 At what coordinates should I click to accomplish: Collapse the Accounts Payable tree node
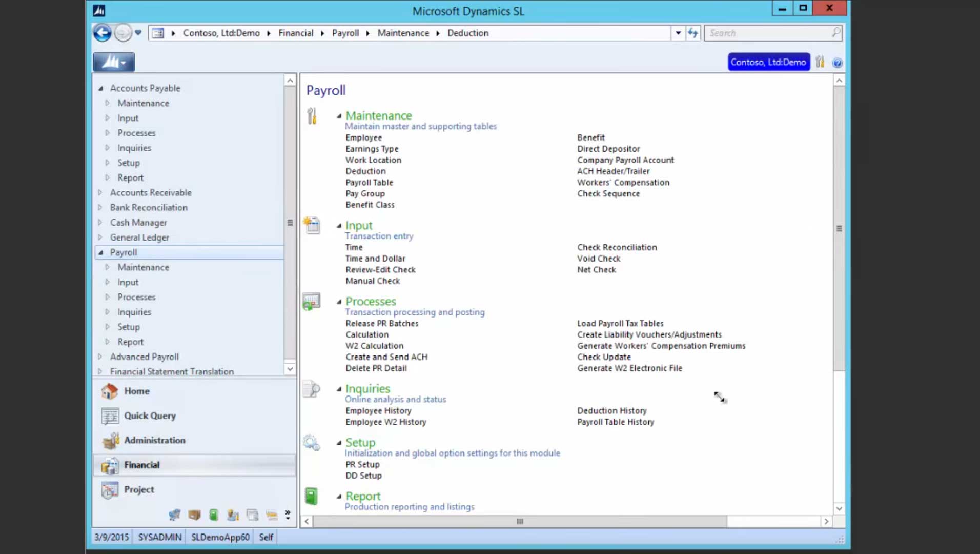[101, 88]
